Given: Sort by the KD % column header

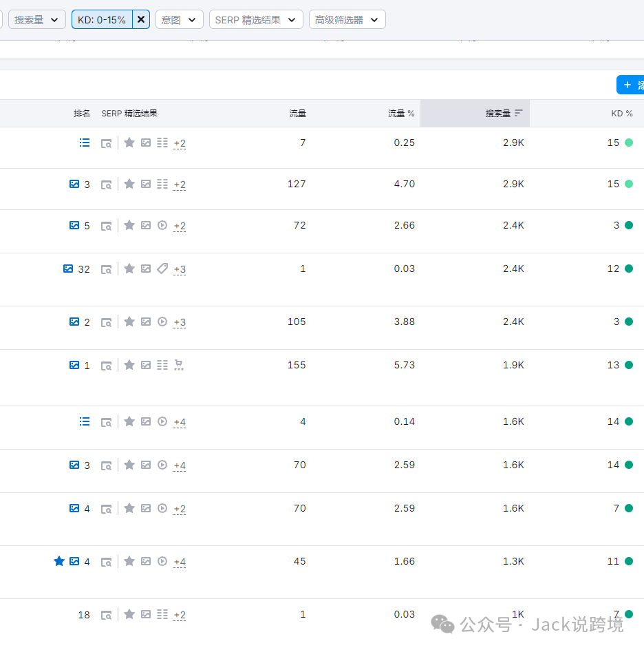Looking at the screenshot, I should click(x=621, y=114).
